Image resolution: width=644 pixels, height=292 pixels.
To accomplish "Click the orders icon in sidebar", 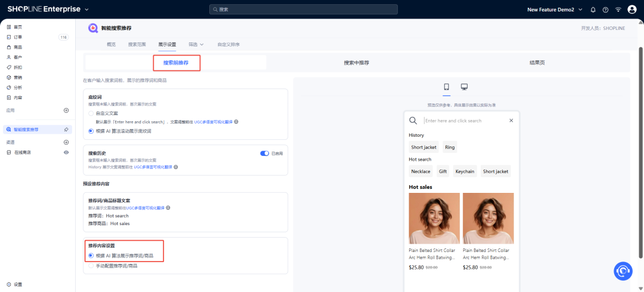I will pyautogui.click(x=9, y=38).
